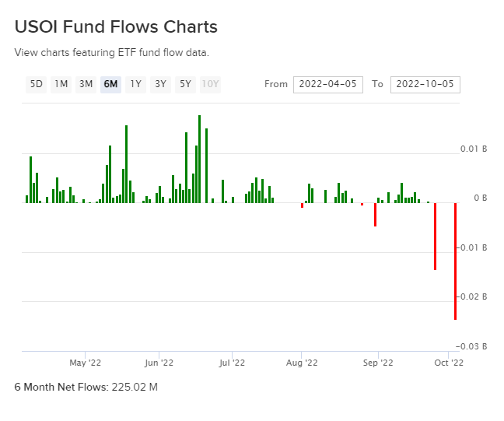The height and width of the screenshot is (421, 504).
Task: Click the red bar just before Sep '22
Action: (x=375, y=214)
